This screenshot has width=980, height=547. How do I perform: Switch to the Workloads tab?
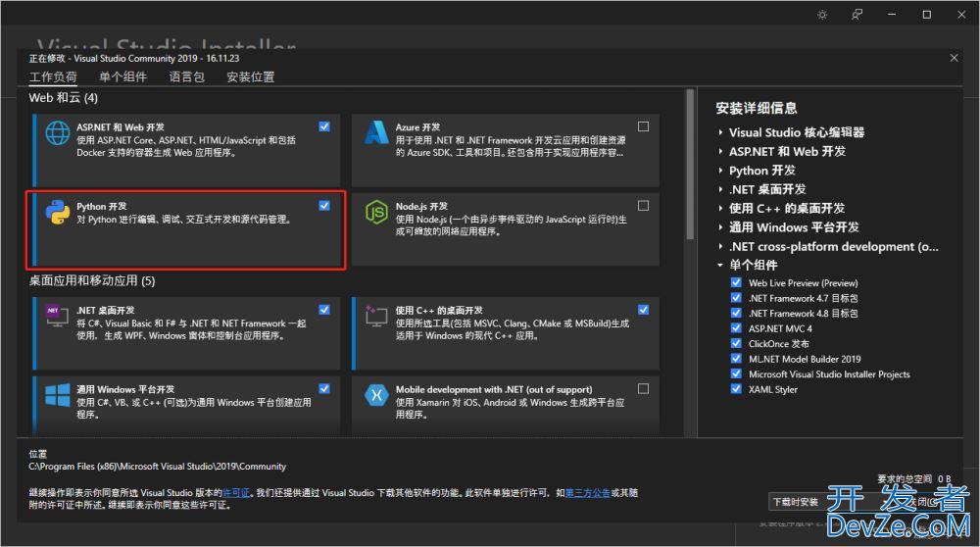pyautogui.click(x=53, y=76)
